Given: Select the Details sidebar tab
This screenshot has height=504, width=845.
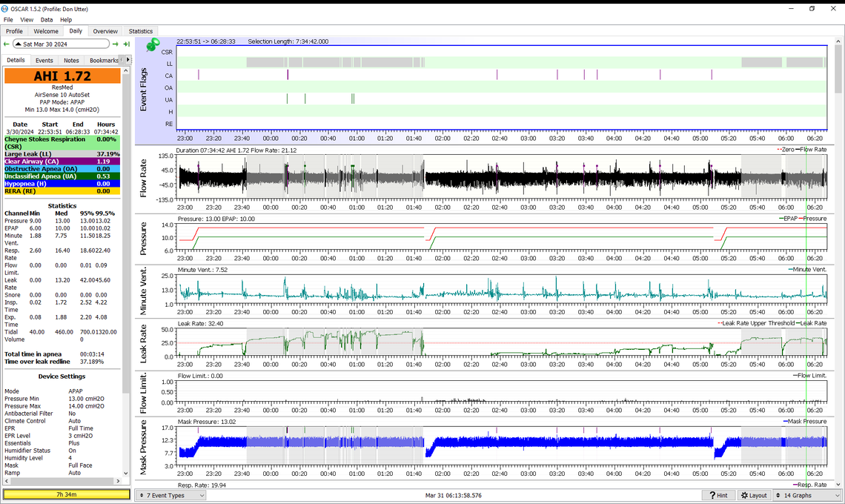Looking at the screenshot, I should (16, 60).
